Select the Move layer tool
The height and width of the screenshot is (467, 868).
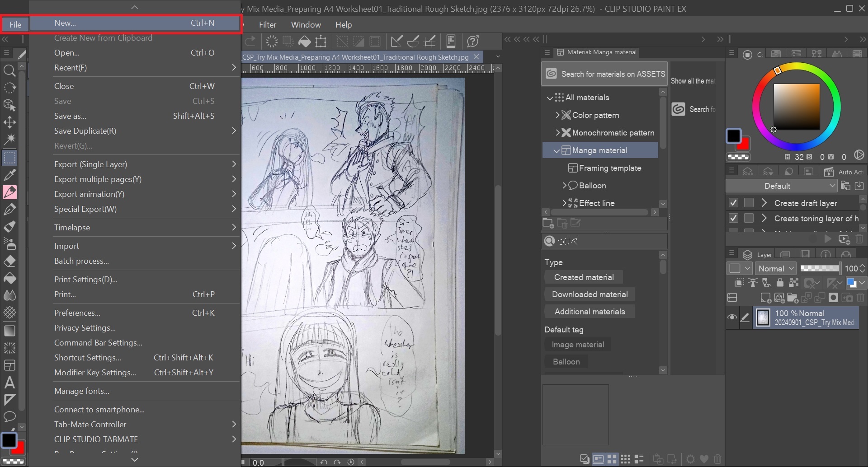tap(9, 122)
